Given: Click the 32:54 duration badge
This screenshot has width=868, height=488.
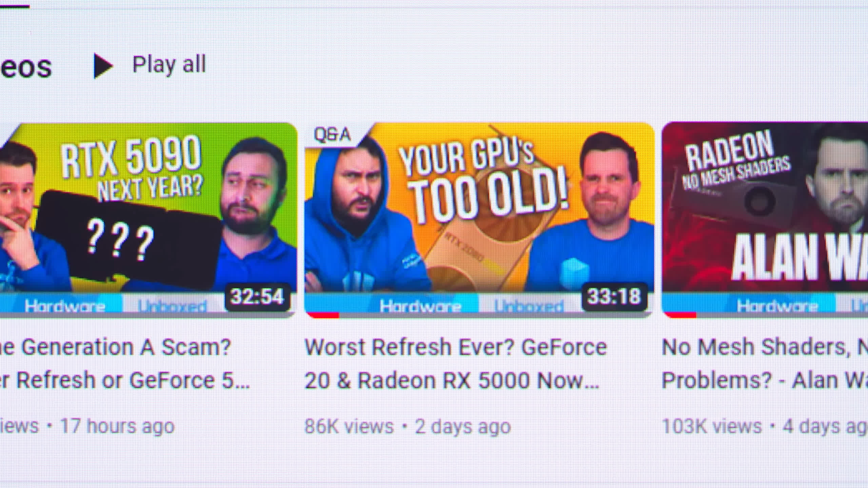Looking at the screenshot, I should (x=257, y=297).
